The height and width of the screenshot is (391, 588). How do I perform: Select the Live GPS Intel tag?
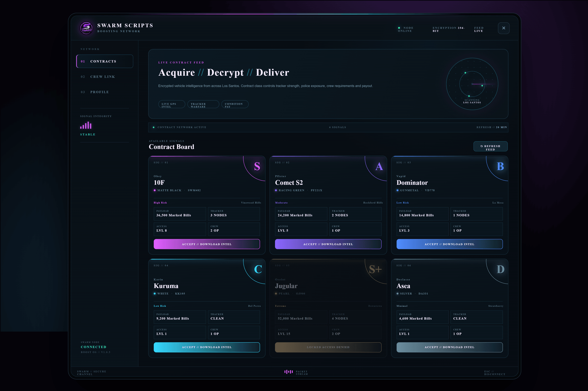click(172, 104)
